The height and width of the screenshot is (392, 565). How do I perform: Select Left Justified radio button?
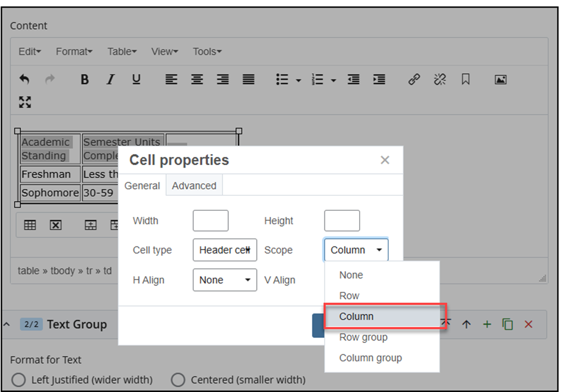click(x=19, y=380)
